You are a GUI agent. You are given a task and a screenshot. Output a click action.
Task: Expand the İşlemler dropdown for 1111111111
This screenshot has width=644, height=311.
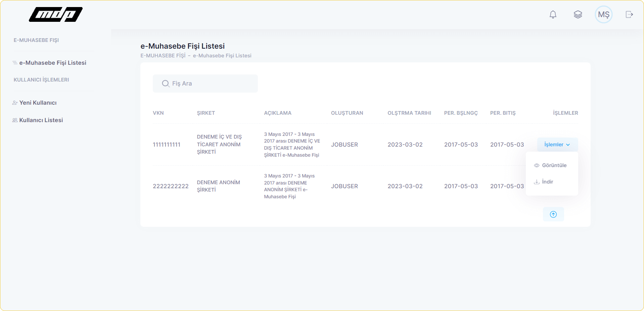click(x=557, y=145)
